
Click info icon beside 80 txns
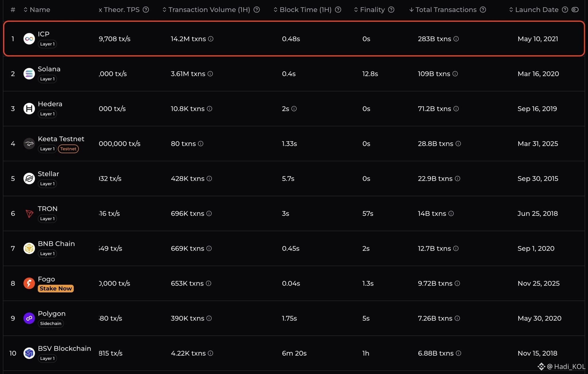coord(201,144)
